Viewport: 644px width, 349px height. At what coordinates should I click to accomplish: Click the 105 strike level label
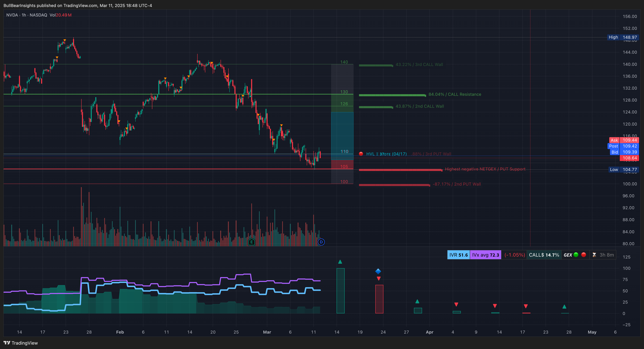[344, 166]
